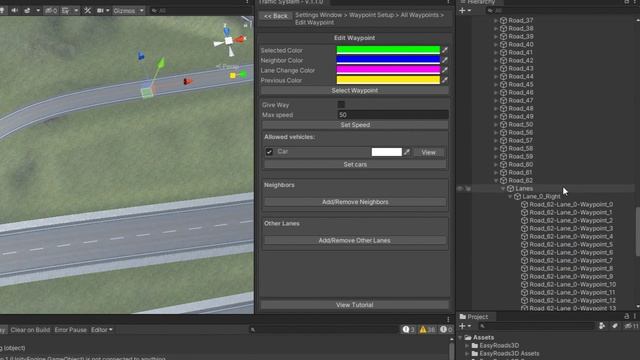Viewport: 640px width, 360px height.
Task: Click Add/Remove Other Lanes button
Action: (x=355, y=240)
